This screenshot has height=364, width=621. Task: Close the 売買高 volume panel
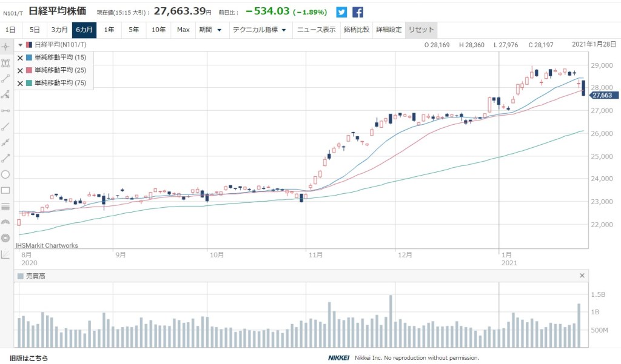click(x=582, y=276)
